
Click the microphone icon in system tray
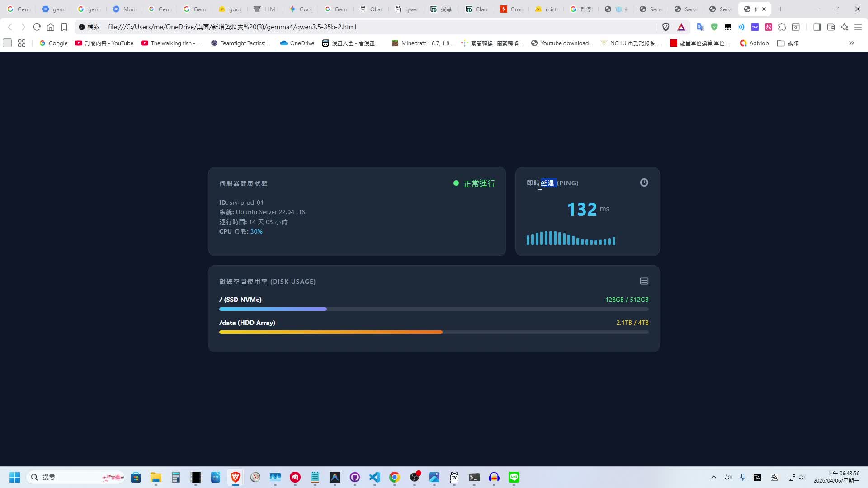(743, 477)
